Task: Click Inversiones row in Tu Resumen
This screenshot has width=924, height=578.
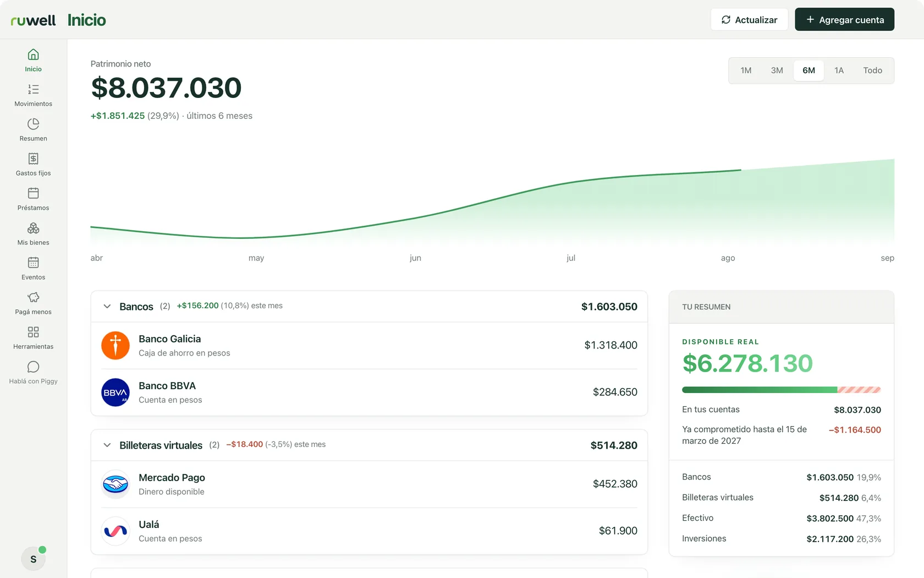Action: (781, 539)
